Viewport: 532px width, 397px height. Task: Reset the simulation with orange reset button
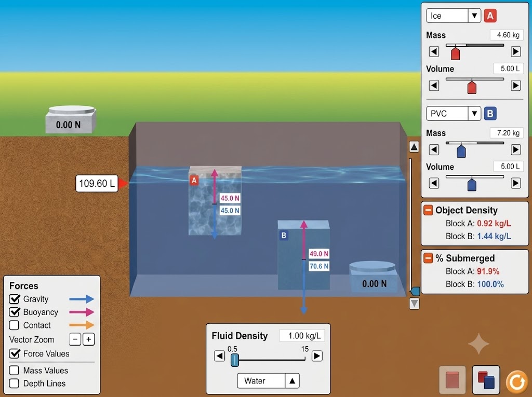pos(517,382)
